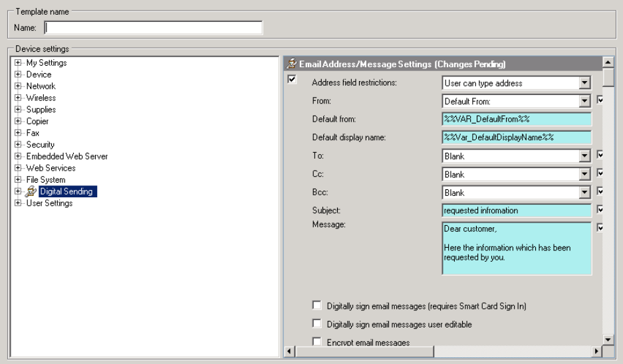Toggle the checkbox beside the Cc dropdown
The height and width of the screenshot is (364, 623).
(x=600, y=173)
